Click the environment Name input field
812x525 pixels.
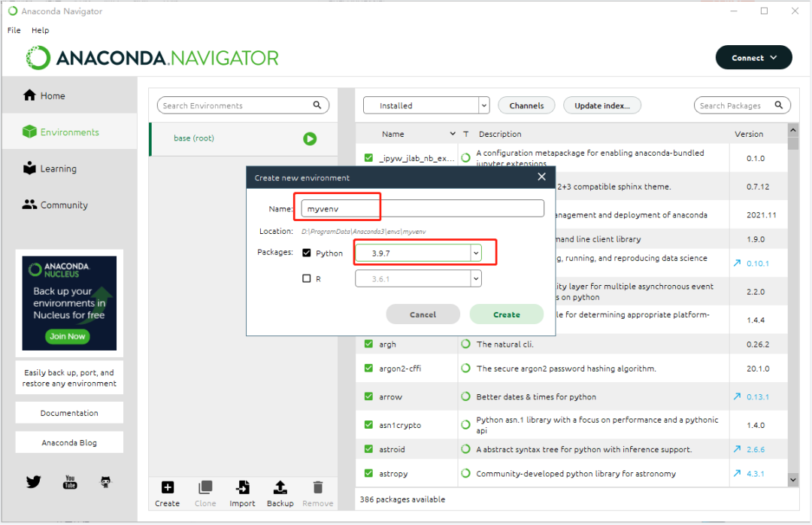422,208
